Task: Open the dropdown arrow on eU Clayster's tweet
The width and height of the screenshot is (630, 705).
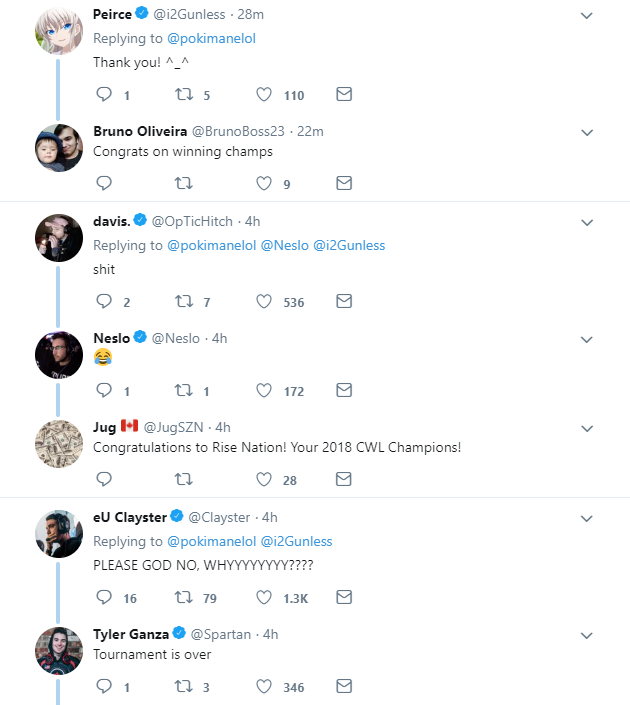Action: pyautogui.click(x=587, y=517)
